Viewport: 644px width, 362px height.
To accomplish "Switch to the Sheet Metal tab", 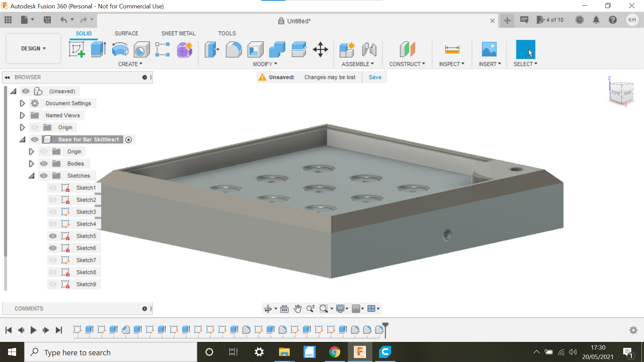I will [178, 33].
